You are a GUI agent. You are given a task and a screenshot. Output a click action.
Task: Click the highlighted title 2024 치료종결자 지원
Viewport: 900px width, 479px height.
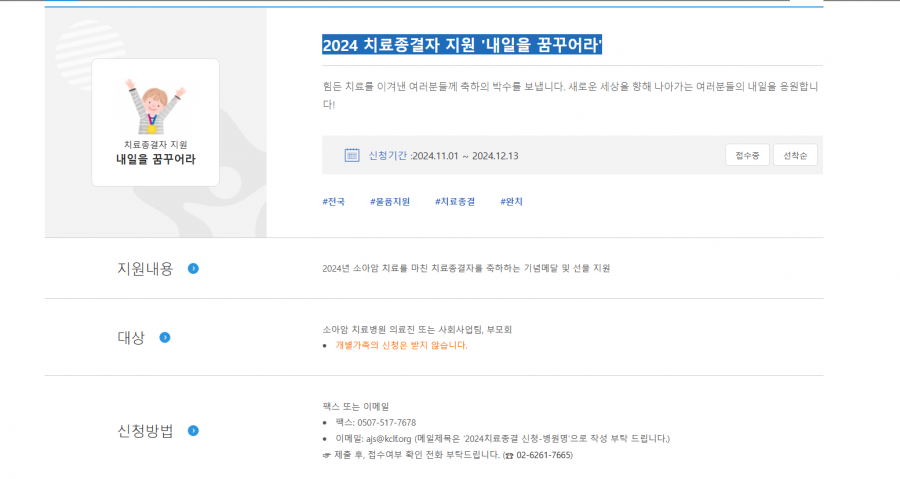tap(461, 45)
